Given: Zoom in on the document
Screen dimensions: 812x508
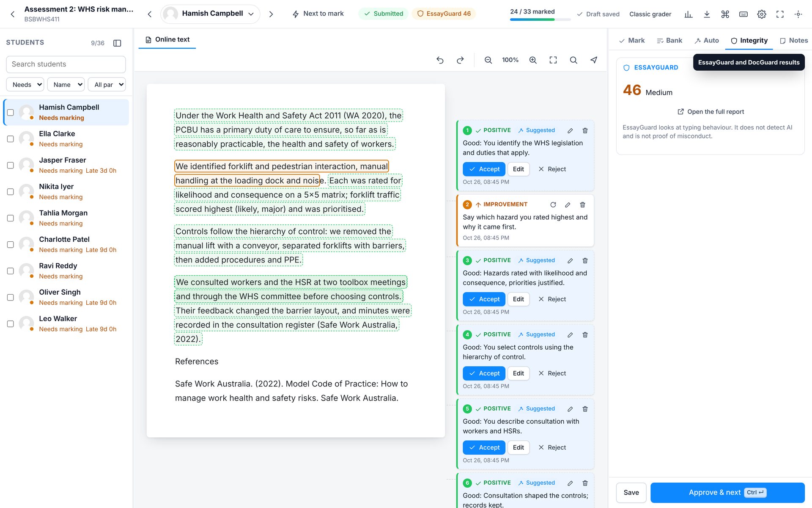Looking at the screenshot, I should [533, 60].
